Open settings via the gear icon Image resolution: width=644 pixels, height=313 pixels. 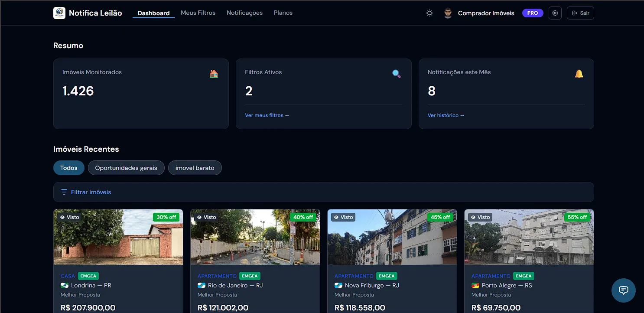(555, 13)
